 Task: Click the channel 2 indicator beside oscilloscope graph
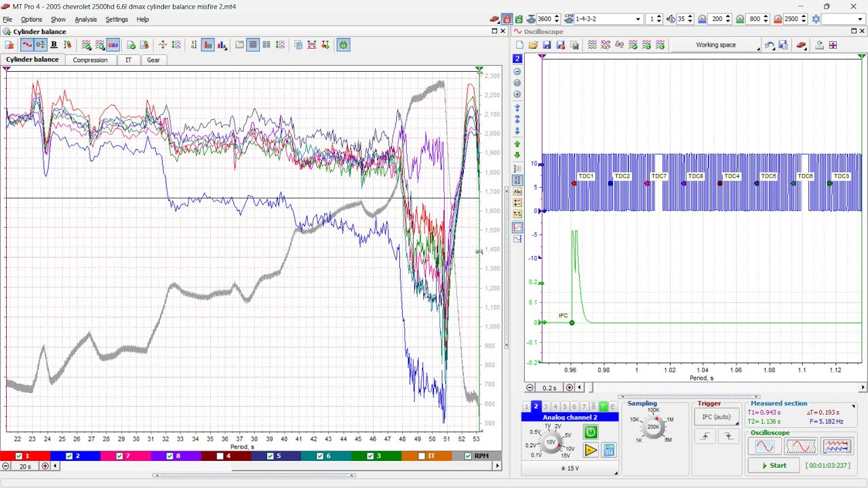(517, 59)
